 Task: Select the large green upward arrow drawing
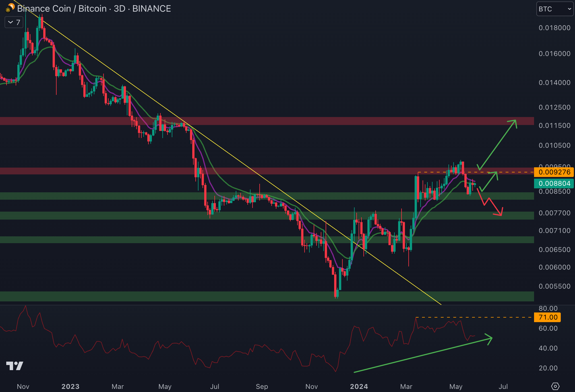(x=498, y=145)
